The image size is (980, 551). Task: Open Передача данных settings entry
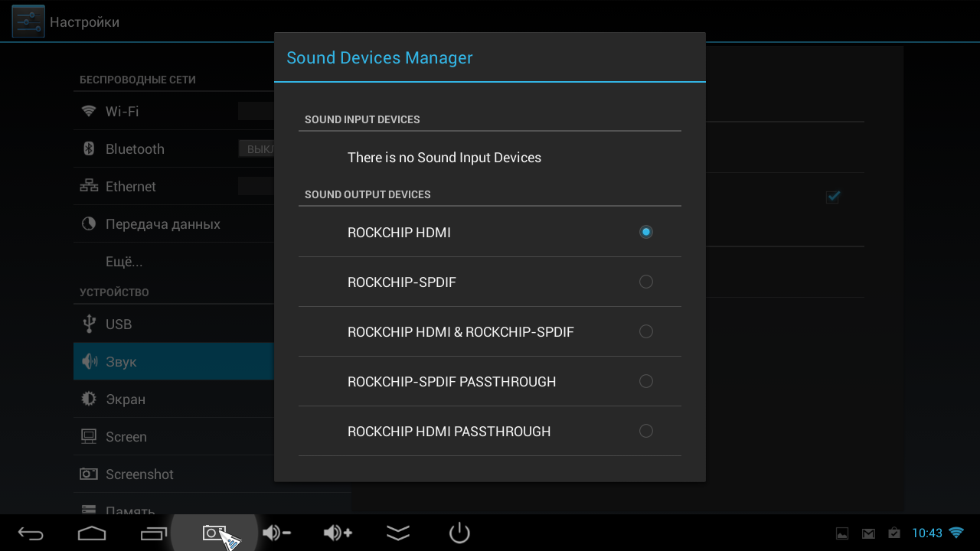click(174, 223)
